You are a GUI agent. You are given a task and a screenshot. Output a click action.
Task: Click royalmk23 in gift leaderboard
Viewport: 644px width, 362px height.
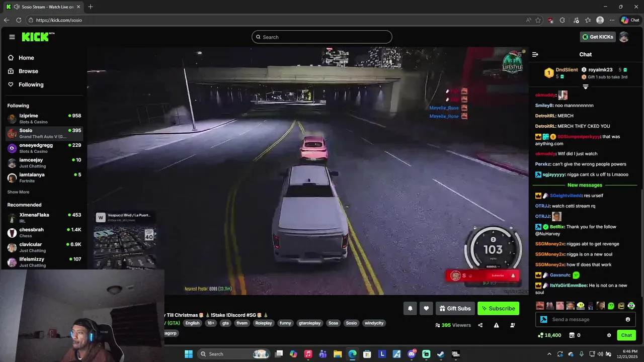(600, 70)
